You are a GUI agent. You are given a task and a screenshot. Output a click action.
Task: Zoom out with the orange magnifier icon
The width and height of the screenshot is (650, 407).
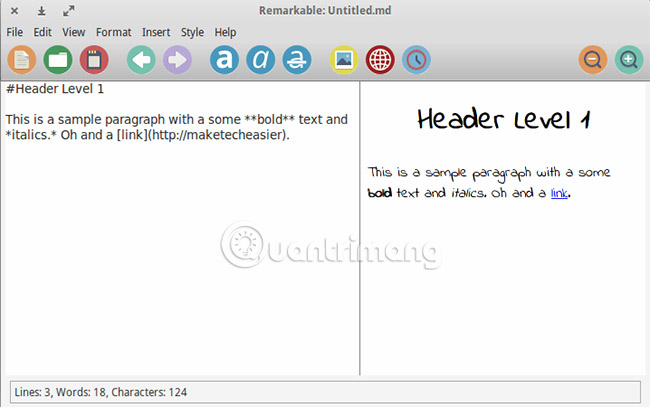tap(593, 60)
